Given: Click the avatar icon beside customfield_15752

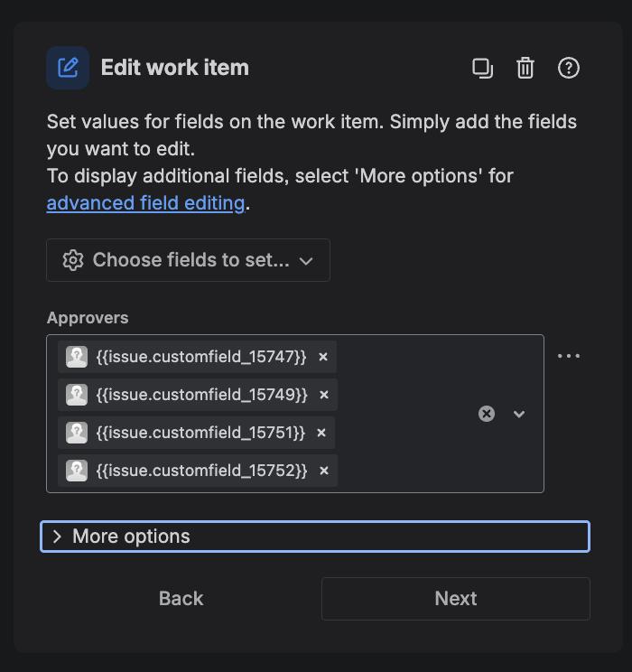Looking at the screenshot, I should (x=77, y=471).
